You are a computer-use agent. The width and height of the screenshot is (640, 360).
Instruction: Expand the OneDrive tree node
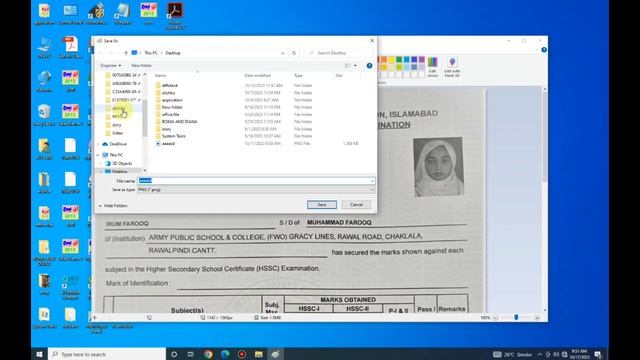[98, 144]
